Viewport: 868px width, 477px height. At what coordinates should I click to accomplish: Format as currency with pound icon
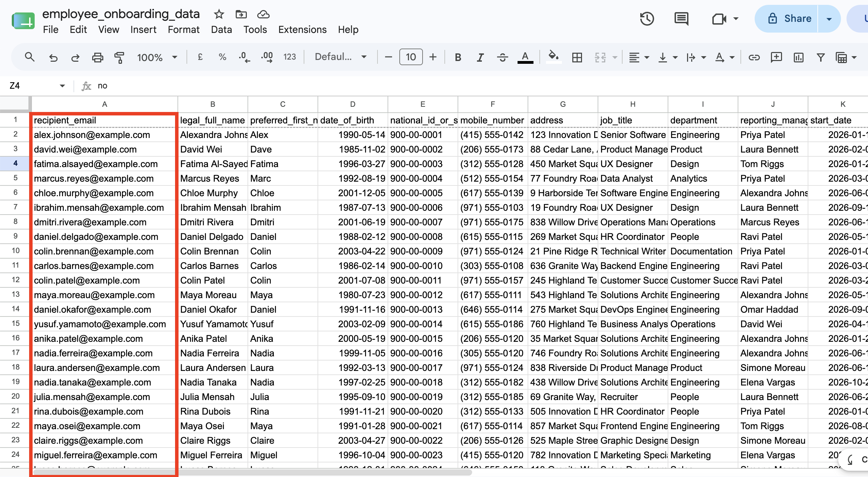(200, 57)
